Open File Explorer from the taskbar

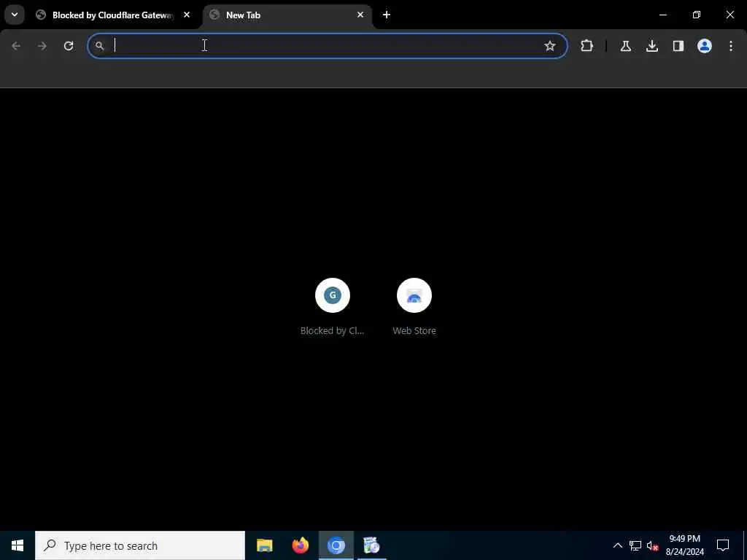[x=264, y=545]
